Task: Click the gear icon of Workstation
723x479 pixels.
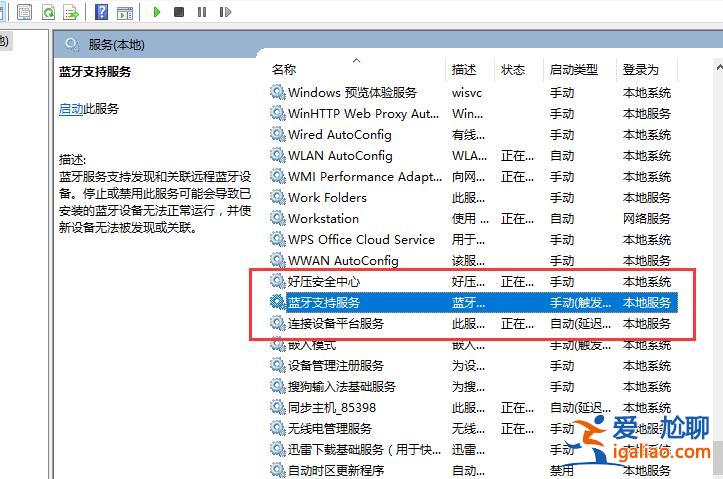Action: point(278,218)
